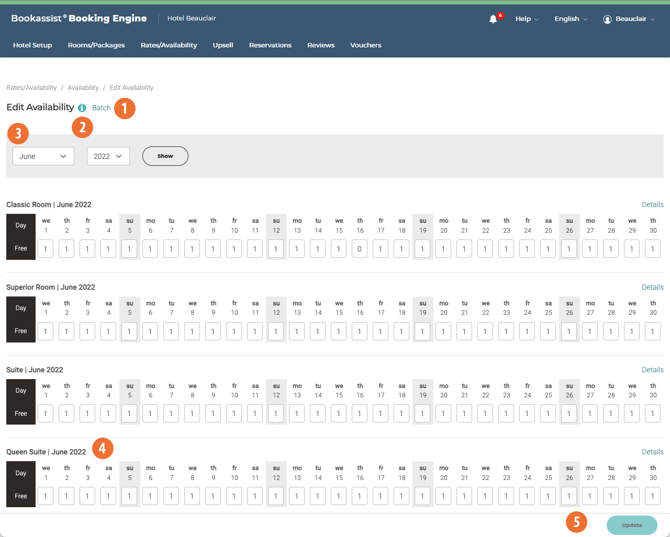The height and width of the screenshot is (537, 670).
Task: Select Classic Room free field for day 16
Action: pos(360,249)
